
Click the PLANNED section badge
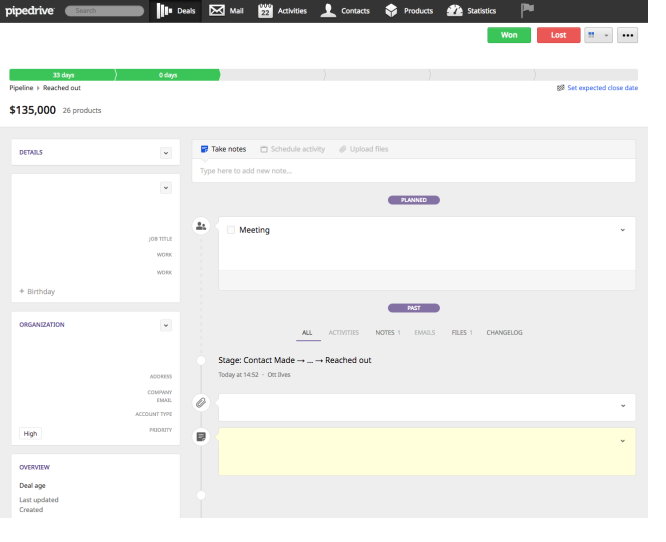(x=414, y=200)
